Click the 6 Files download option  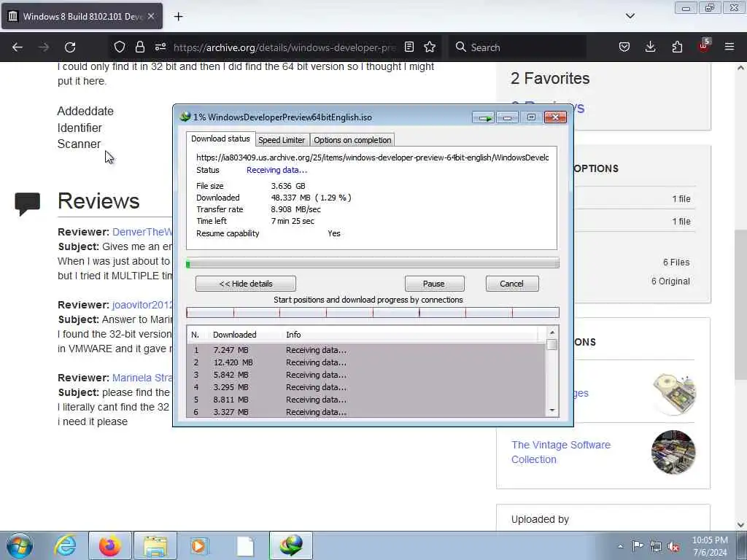[x=676, y=262]
